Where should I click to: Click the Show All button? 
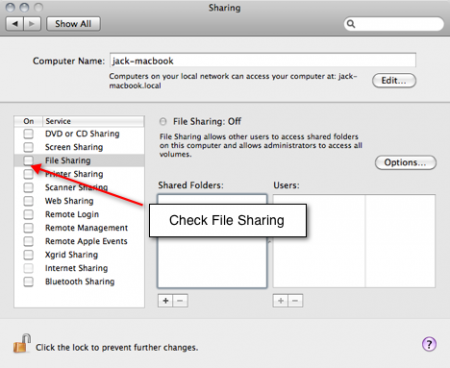tap(73, 24)
